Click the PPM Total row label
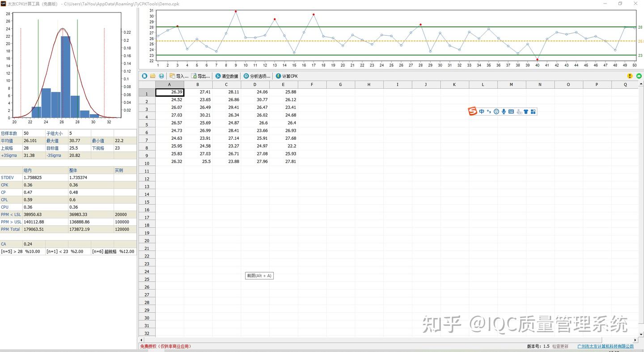 click(11, 229)
